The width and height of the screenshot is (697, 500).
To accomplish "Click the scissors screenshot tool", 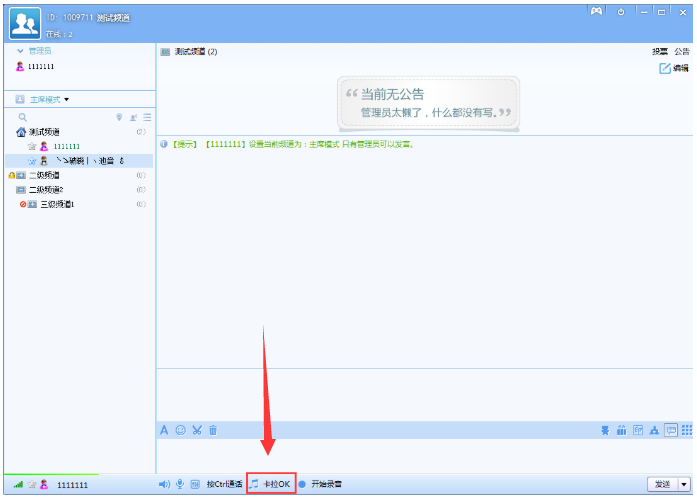I will click(x=197, y=430).
